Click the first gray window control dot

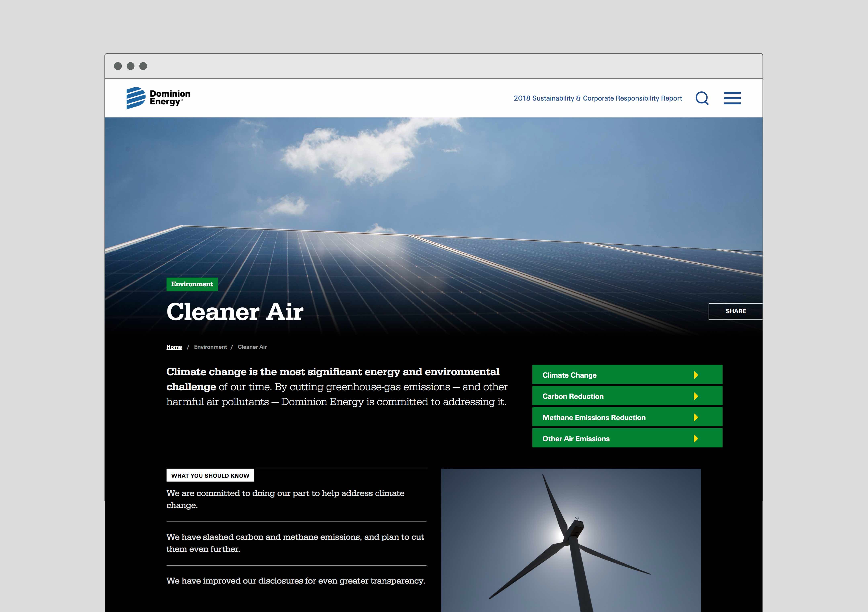click(118, 66)
